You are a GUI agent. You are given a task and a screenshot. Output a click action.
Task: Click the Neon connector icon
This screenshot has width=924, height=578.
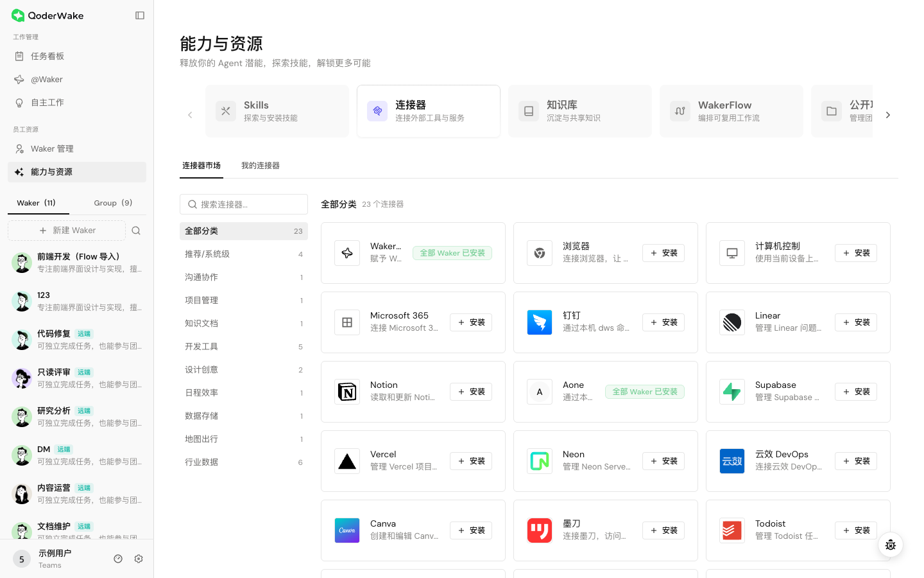(x=540, y=461)
